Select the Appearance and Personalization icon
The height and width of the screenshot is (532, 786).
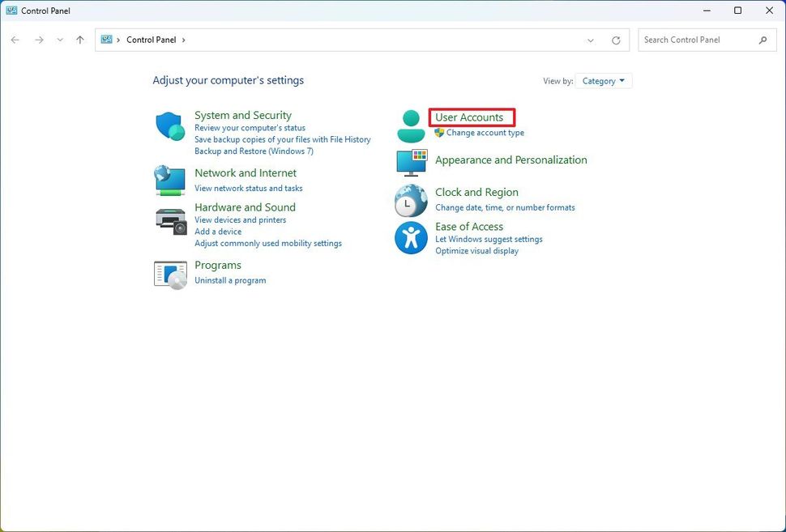[x=411, y=163]
